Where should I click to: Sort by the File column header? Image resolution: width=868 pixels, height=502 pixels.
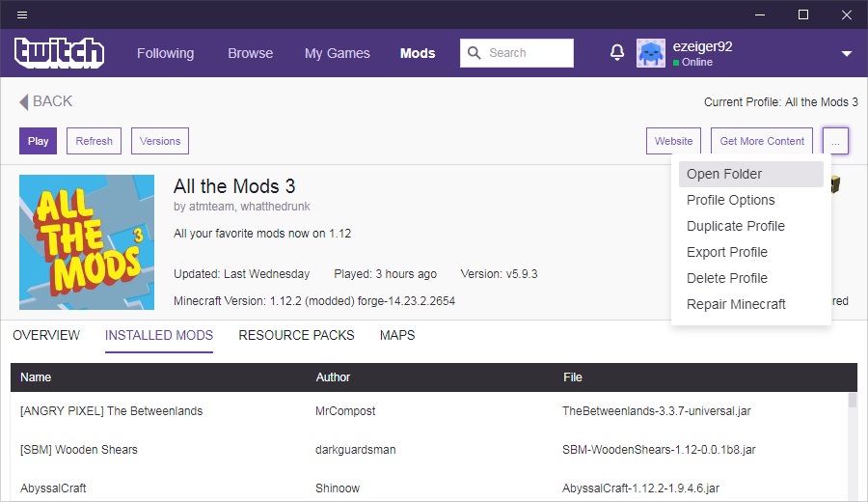[572, 377]
